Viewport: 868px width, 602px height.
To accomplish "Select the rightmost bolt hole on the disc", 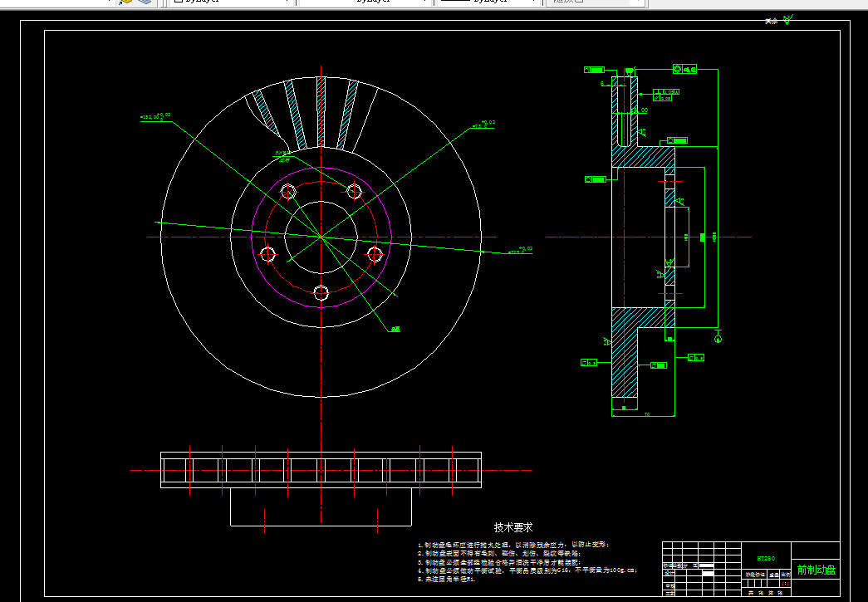I will (x=375, y=255).
